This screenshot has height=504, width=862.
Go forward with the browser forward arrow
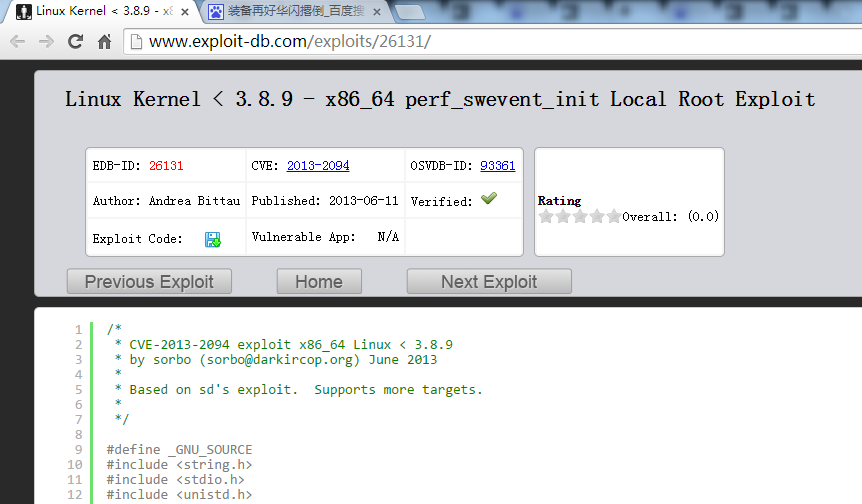pos(46,42)
